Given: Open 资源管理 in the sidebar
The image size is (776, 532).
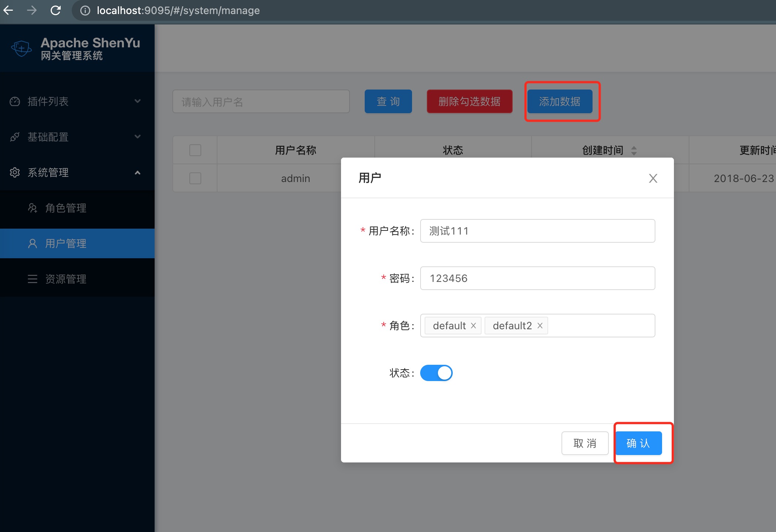Looking at the screenshot, I should tap(66, 279).
